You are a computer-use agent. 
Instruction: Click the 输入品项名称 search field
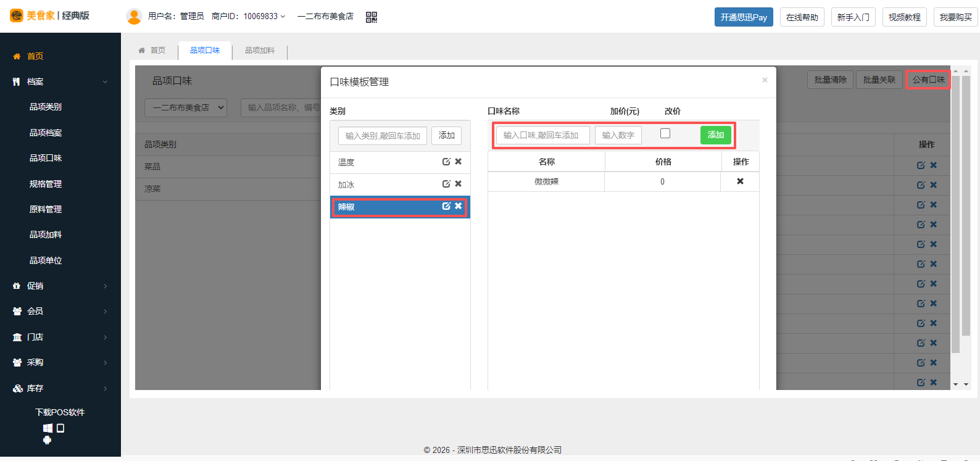coord(281,107)
